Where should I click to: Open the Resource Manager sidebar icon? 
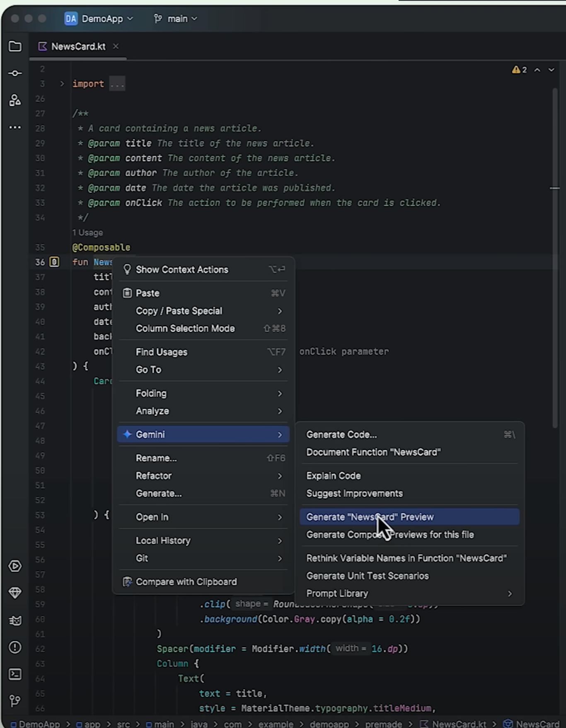pos(15,100)
